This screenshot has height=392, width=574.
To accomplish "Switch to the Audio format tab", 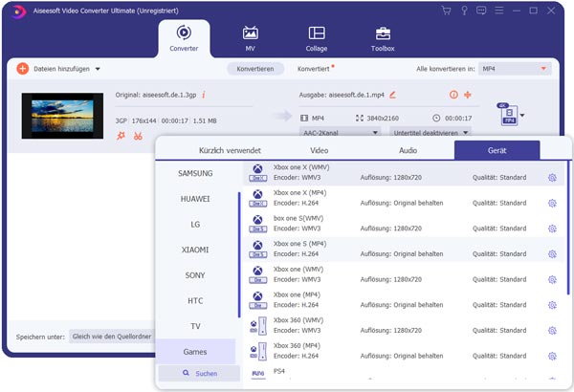I will pos(407,150).
